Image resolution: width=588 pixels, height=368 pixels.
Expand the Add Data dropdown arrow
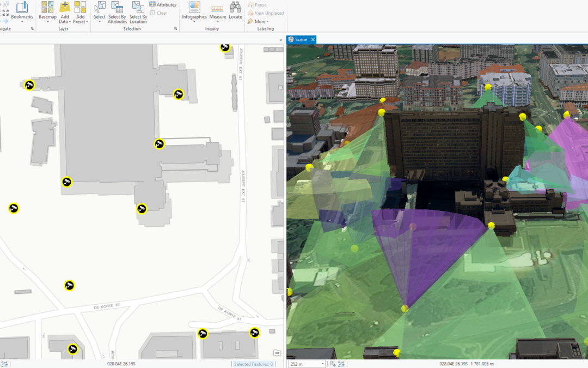click(x=70, y=22)
